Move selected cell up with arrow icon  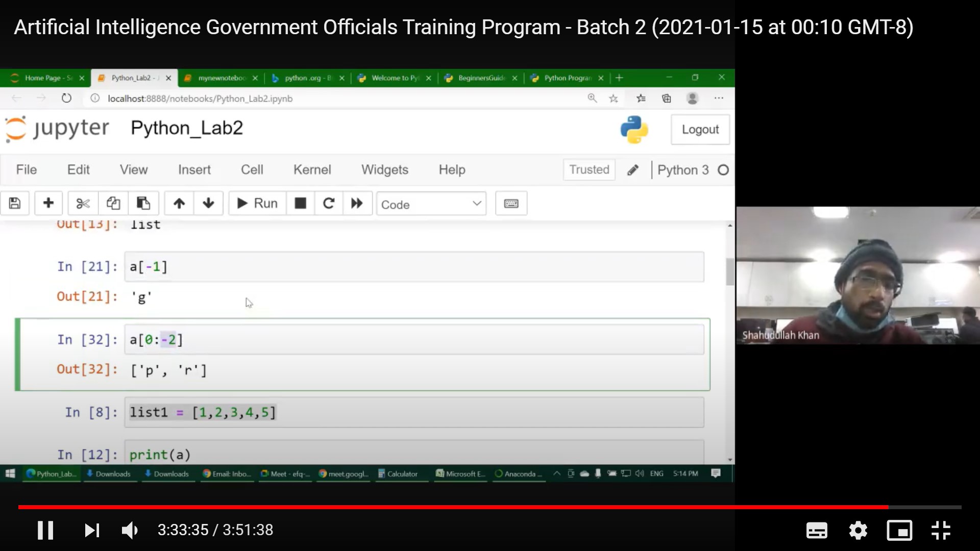179,204
